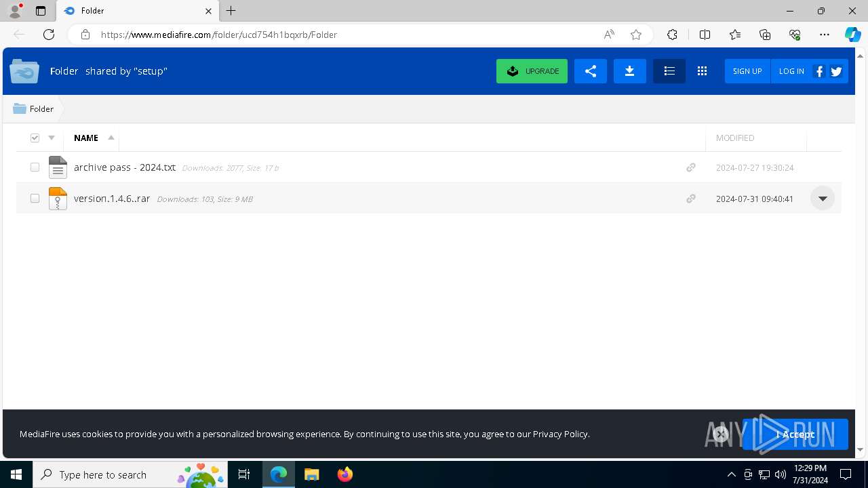Open Collections icon in Edge toolbar

(x=765, y=35)
